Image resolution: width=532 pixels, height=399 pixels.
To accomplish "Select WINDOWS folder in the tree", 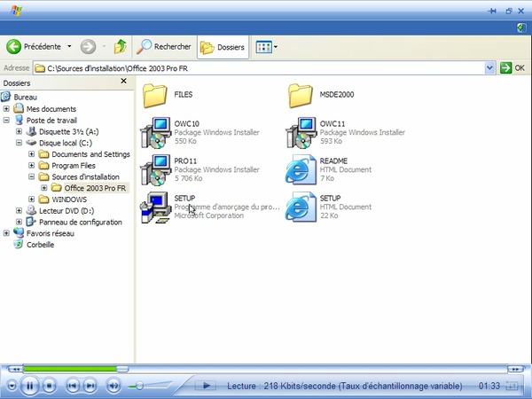I will point(70,199).
